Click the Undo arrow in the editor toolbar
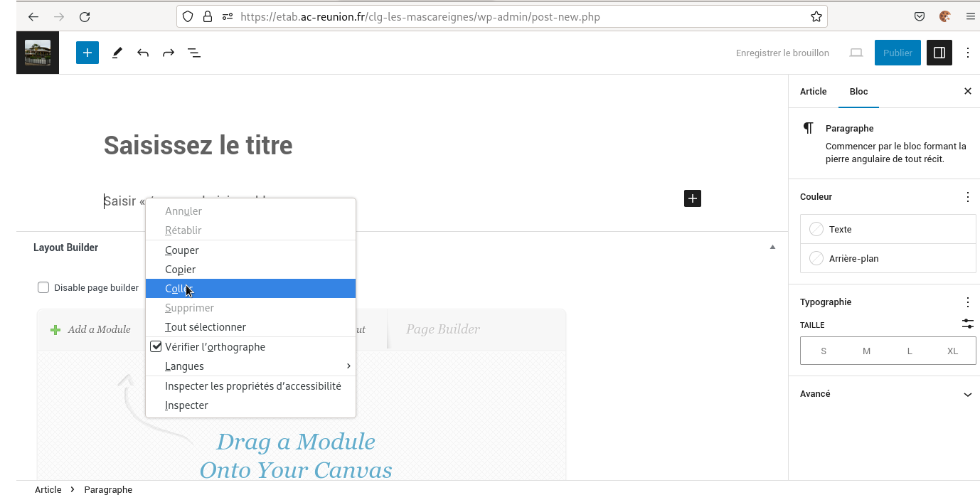 (143, 53)
